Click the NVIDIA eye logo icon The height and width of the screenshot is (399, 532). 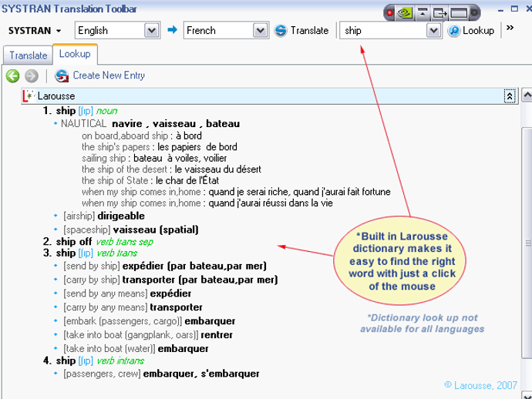coord(405,13)
